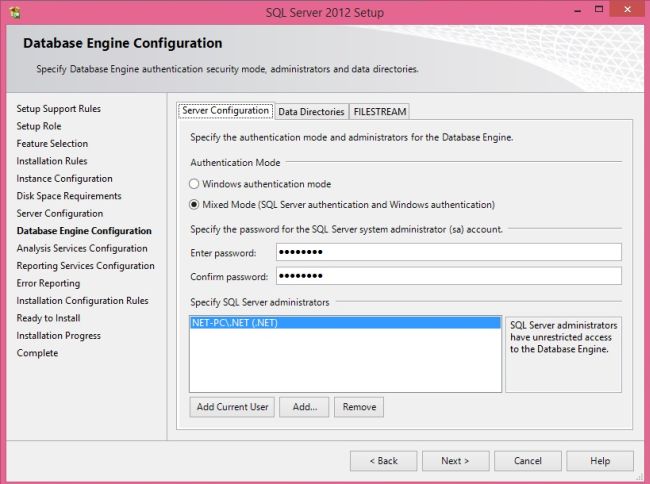650x484 pixels.
Task: Click the Confirm password field
Action: pyautogui.click(x=449, y=276)
